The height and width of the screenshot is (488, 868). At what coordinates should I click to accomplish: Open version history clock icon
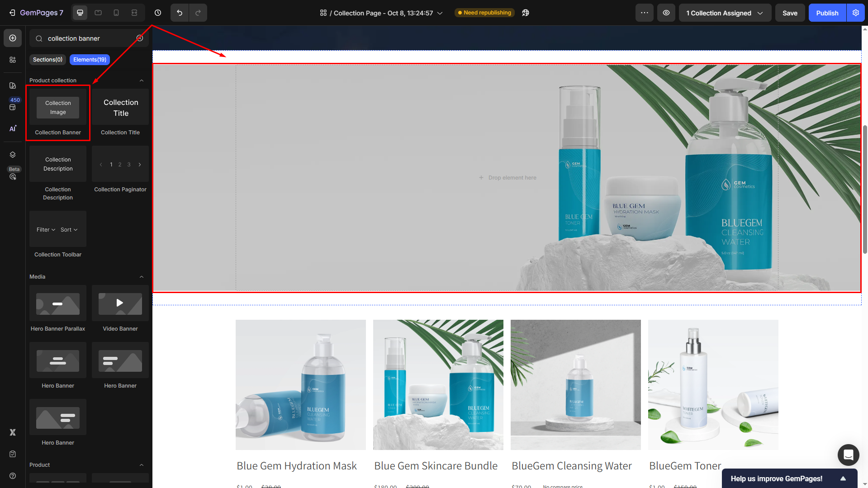pos(157,13)
